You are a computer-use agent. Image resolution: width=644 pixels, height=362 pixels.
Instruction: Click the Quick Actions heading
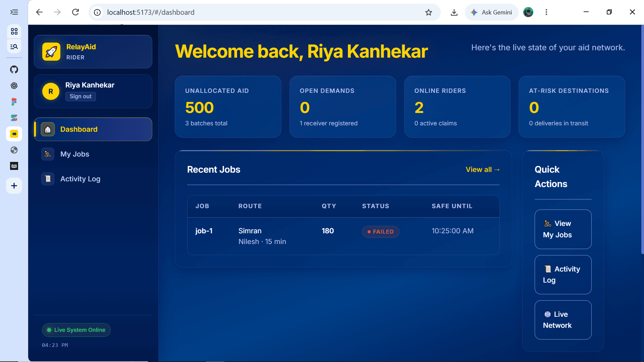(551, 177)
